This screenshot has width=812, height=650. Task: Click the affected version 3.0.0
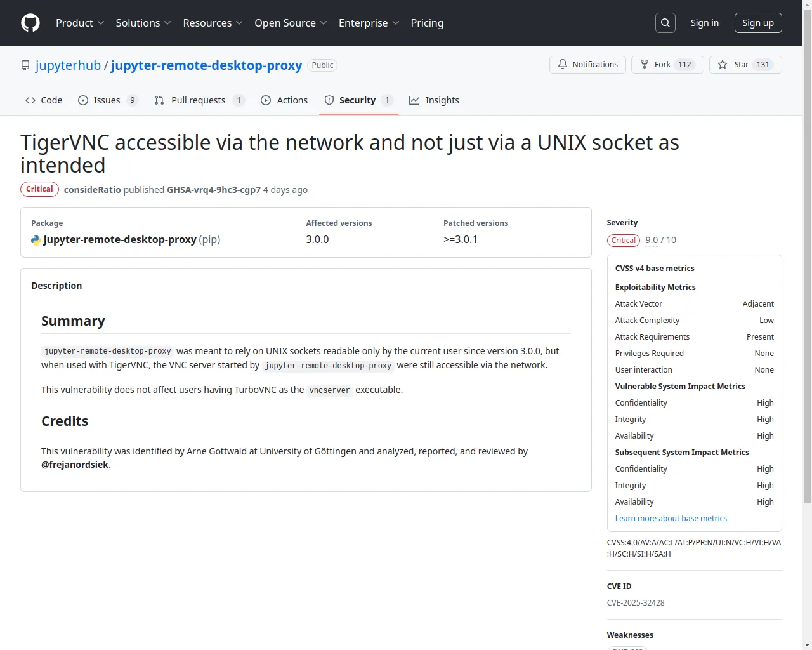pos(317,240)
